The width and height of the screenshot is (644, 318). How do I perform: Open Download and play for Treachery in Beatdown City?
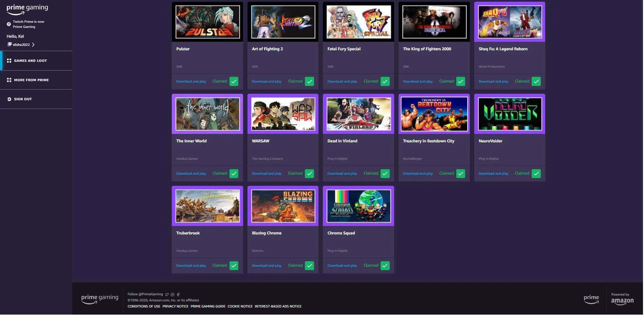point(418,174)
